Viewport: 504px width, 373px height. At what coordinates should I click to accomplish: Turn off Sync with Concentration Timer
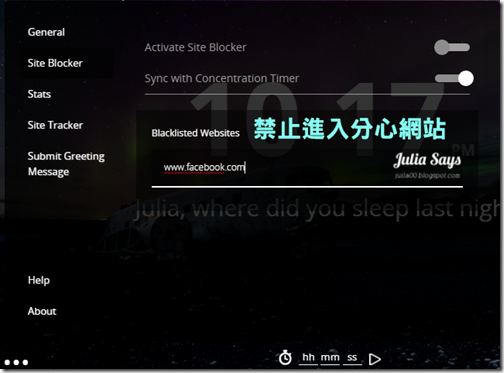454,78
